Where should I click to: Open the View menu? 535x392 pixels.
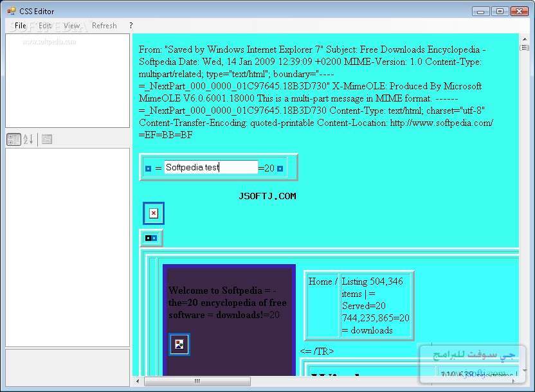(71, 26)
